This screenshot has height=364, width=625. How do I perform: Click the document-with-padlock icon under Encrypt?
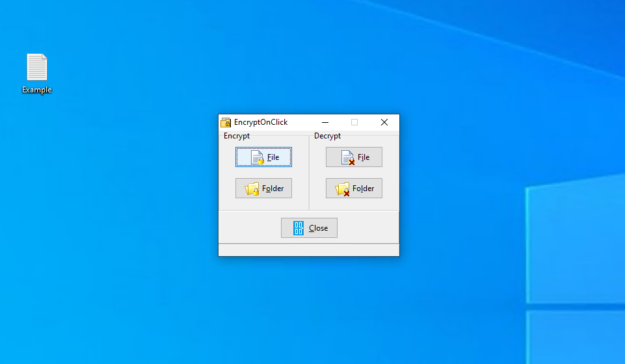pyautogui.click(x=257, y=157)
